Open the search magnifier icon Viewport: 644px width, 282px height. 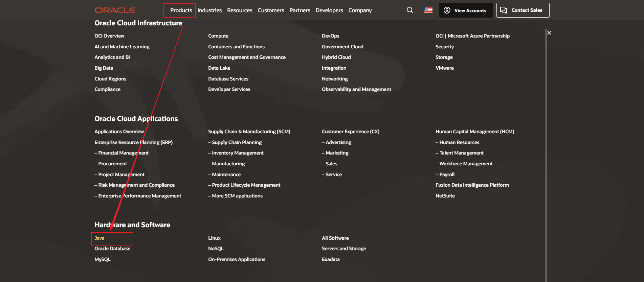(x=410, y=10)
